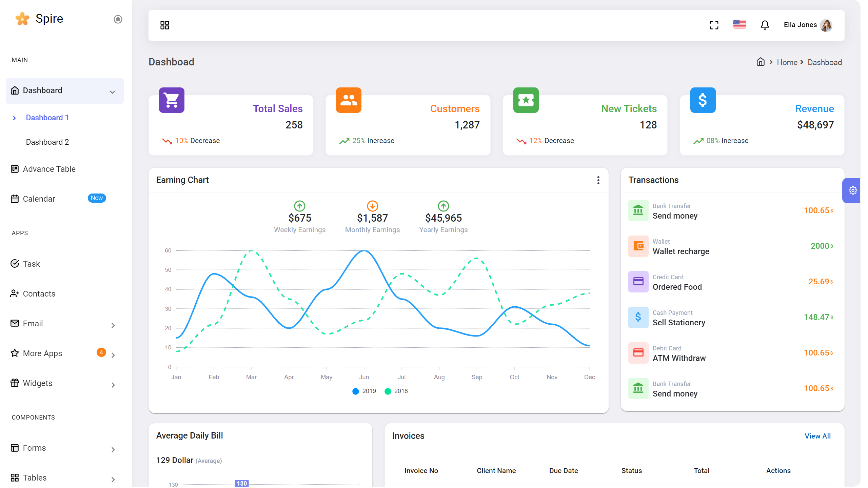Select Dashboard 2 in sidebar
The image size is (868, 488).
coord(47,142)
